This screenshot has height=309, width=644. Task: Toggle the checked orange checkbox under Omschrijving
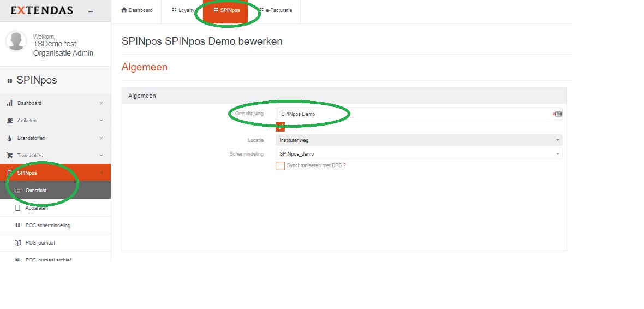tap(280, 127)
